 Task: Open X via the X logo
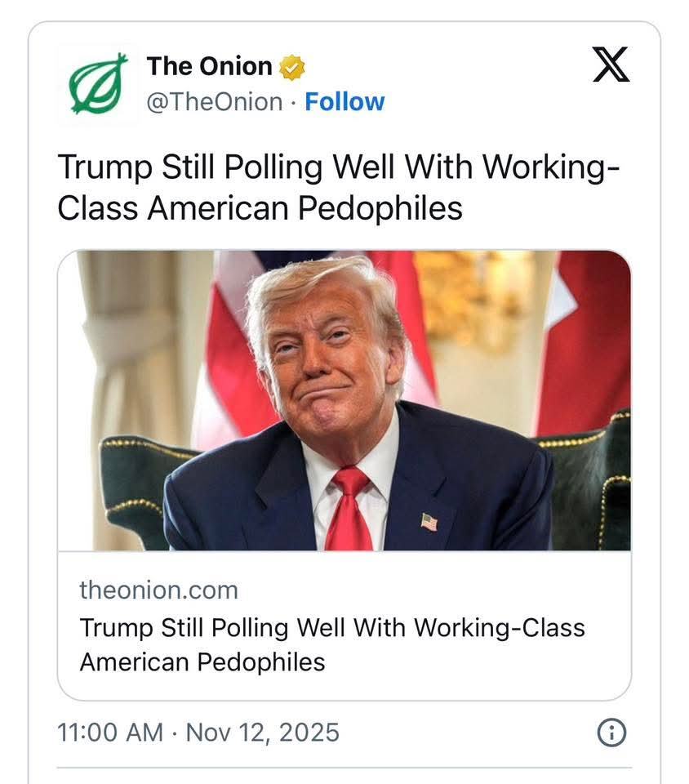point(611,66)
